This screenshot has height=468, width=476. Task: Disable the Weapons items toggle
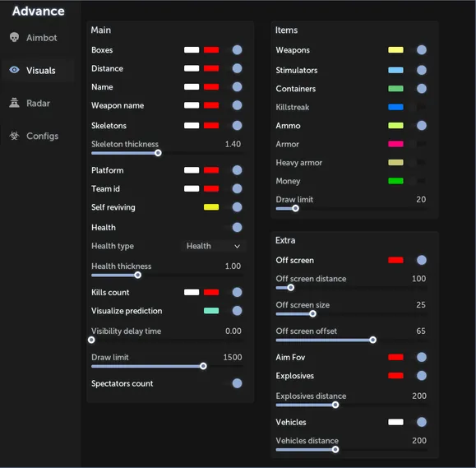tap(419, 50)
